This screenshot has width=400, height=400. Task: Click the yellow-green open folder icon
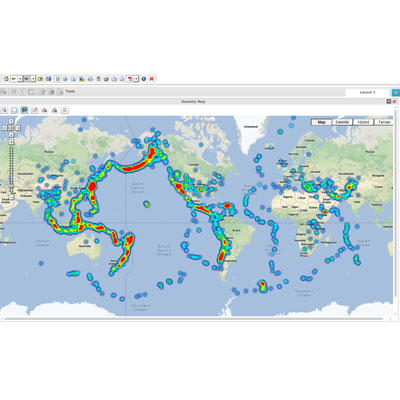(40, 79)
